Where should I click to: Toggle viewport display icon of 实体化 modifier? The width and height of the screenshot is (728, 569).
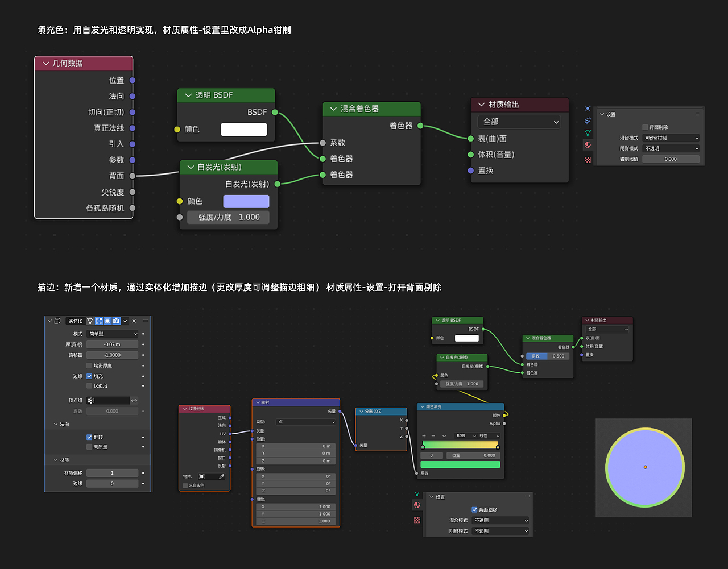[107, 321]
